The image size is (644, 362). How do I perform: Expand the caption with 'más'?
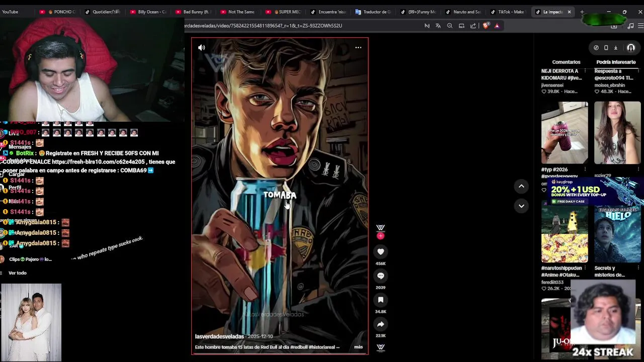(358, 347)
